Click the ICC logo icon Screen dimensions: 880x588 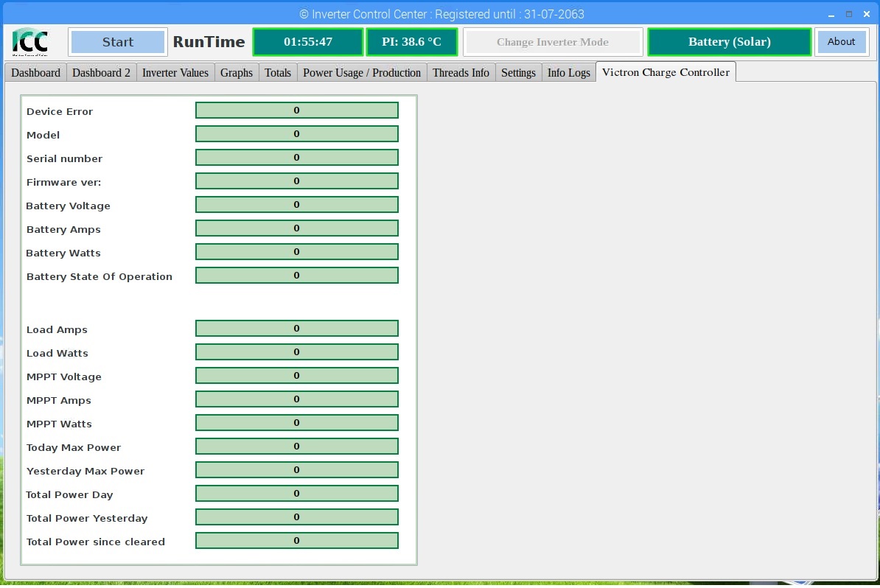(x=30, y=42)
